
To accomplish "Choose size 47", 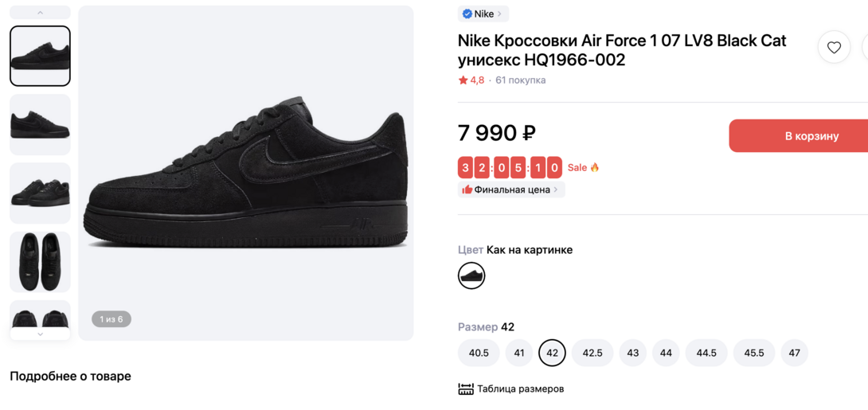I will tap(794, 353).
